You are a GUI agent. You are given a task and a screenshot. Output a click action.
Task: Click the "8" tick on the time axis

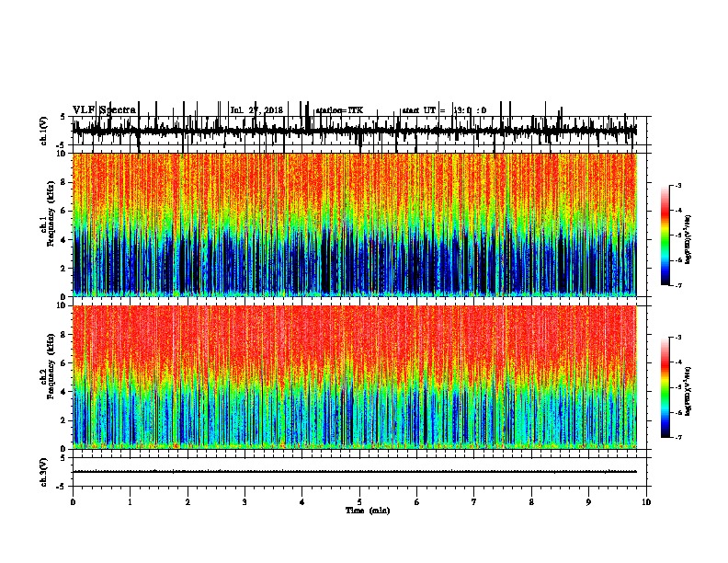(x=531, y=502)
